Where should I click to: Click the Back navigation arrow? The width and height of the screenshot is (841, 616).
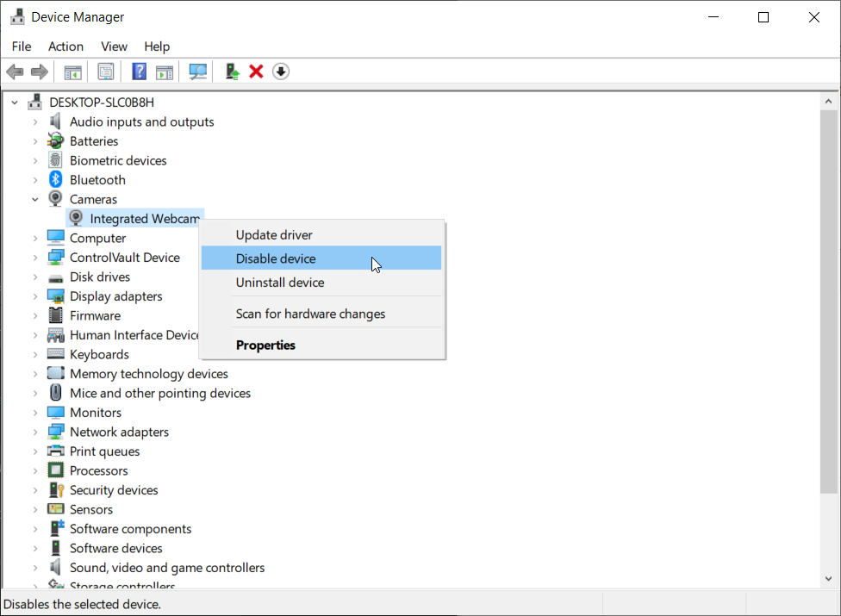tap(15, 71)
